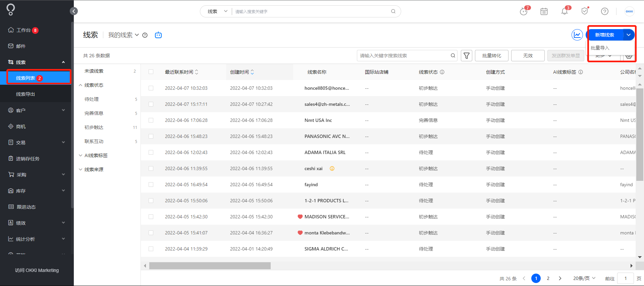Image resolution: width=644 pixels, height=286 pixels.
Task: Open the 我的线索 view dropdown
Action: click(x=123, y=35)
